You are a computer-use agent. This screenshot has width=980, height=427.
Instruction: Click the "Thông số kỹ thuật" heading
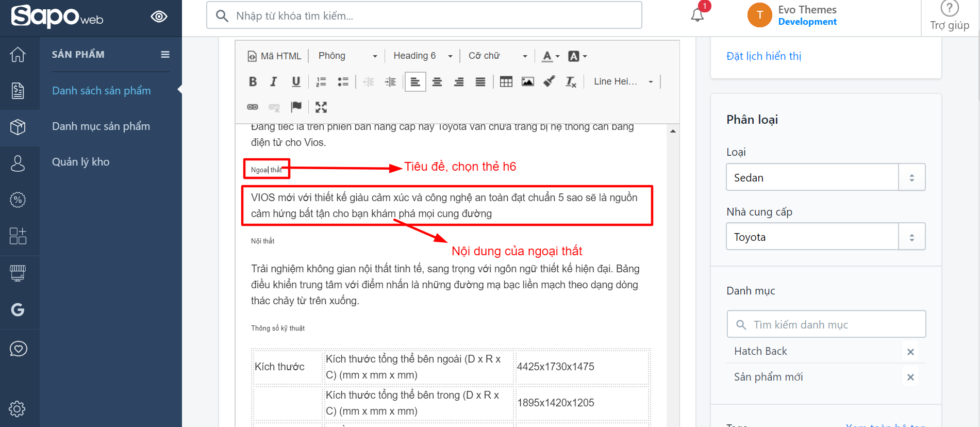click(278, 328)
